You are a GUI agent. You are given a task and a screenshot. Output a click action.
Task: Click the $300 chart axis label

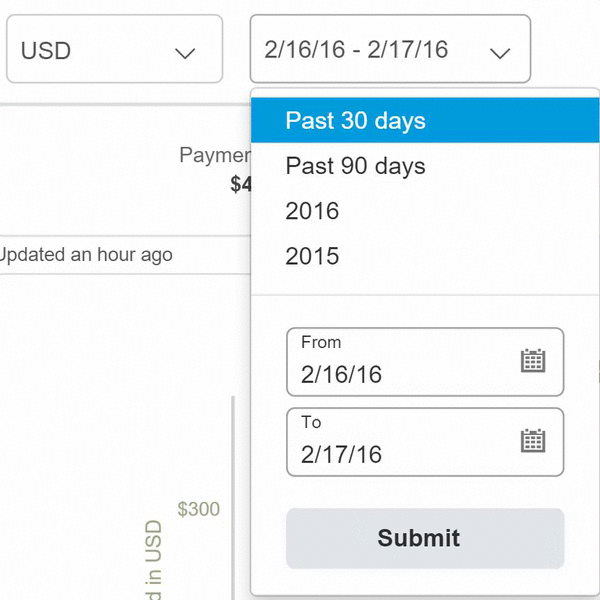pyautogui.click(x=199, y=509)
